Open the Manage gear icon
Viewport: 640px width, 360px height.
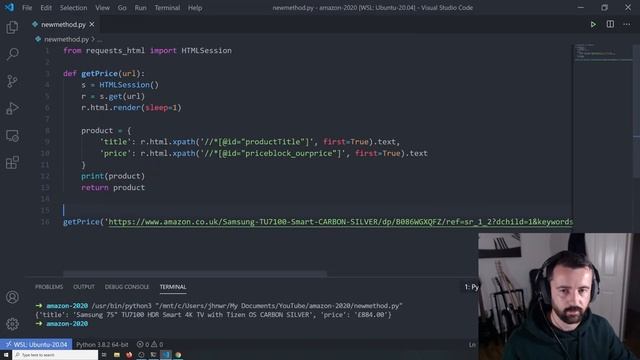(12, 324)
